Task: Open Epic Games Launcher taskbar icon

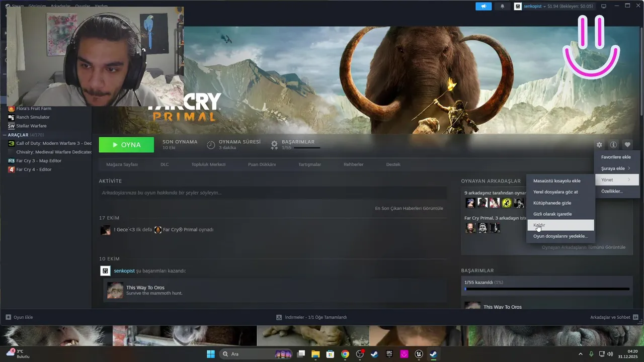Action: 389,354
